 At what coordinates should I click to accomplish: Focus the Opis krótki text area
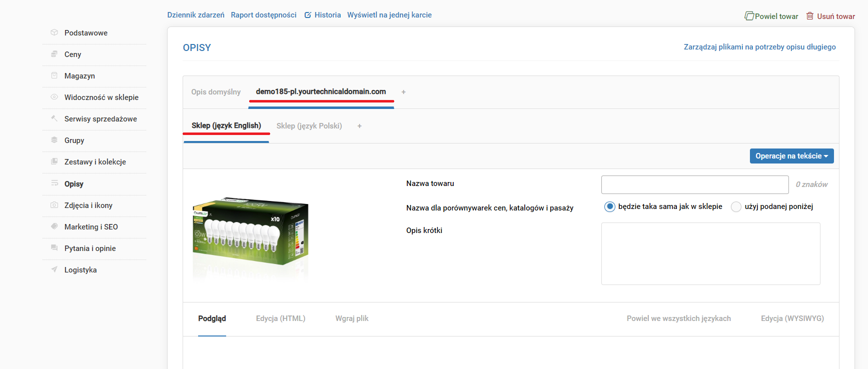[710, 253]
